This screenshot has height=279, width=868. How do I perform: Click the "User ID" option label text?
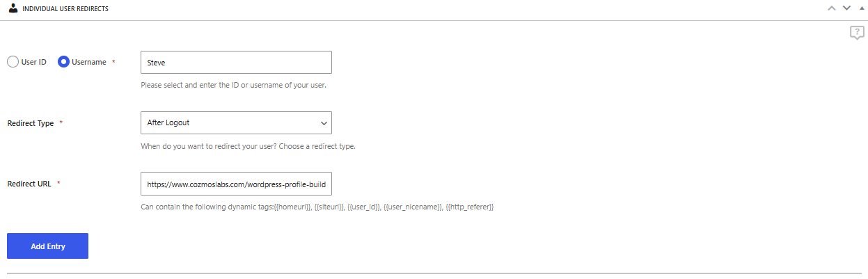coord(33,62)
